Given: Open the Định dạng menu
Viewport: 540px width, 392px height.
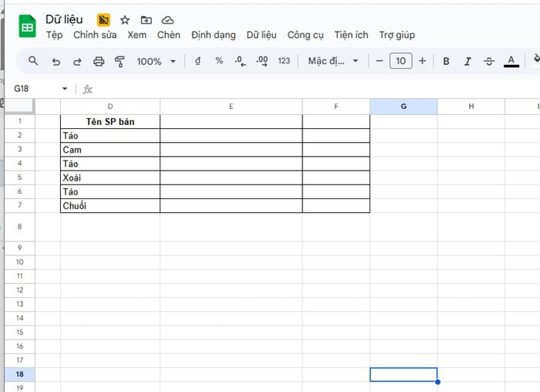Looking at the screenshot, I should [x=214, y=35].
